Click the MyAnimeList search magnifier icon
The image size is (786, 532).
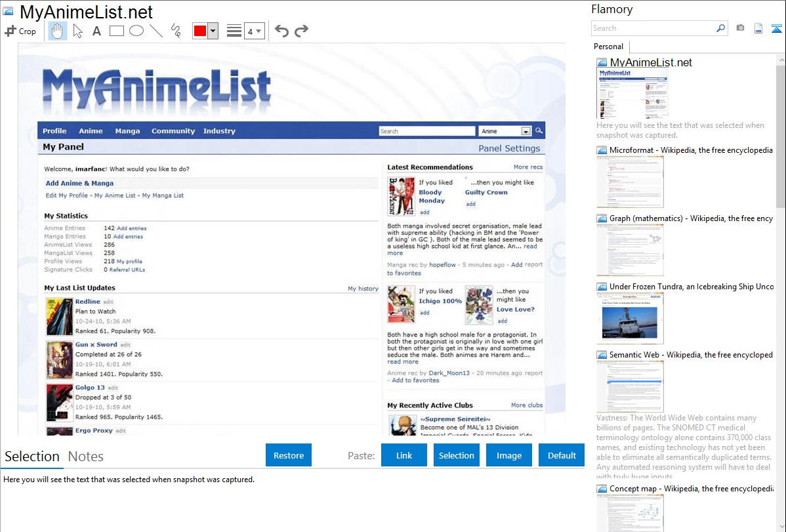click(539, 131)
